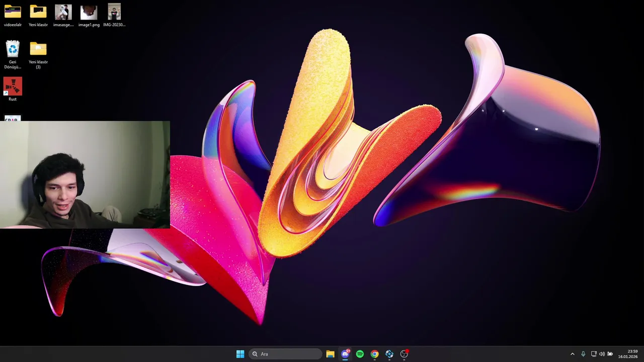The width and height of the screenshot is (644, 362).
Task: Expand the hidden tray icons chevron
Action: coord(572,354)
